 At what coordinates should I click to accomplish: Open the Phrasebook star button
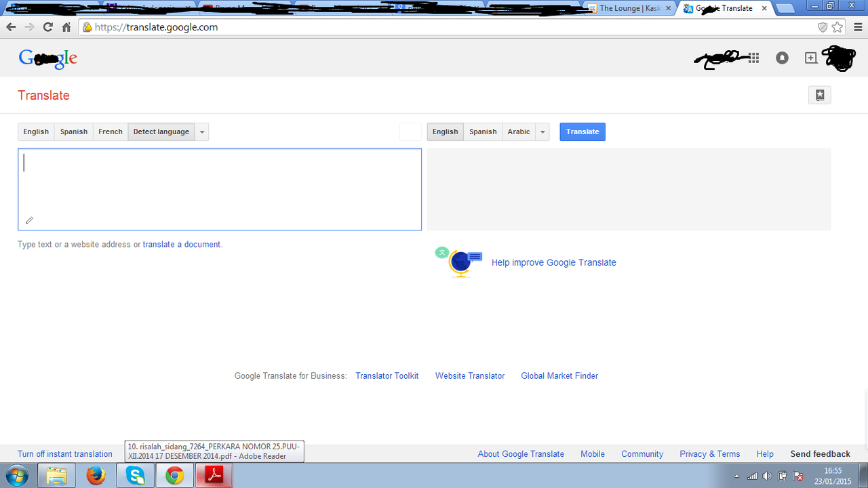[x=820, y=96]
